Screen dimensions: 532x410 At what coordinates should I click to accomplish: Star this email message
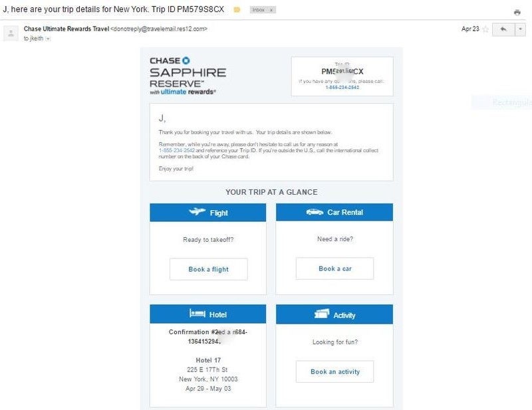coord(485,29)
